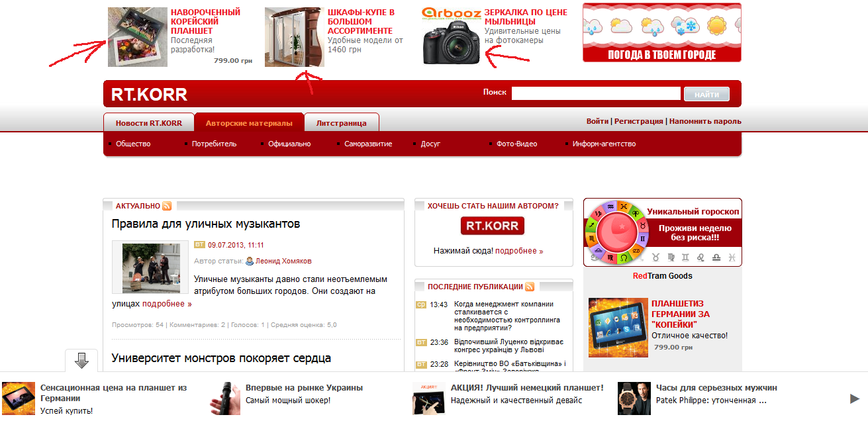Advance bottom ad strip with right arrow
Viewport: 868px width, 421px height.
click(x=855, y=398)
